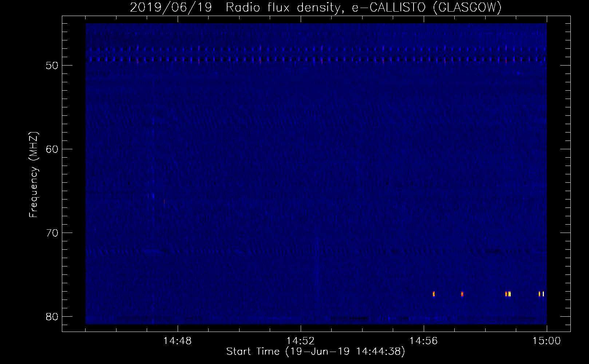
Task: Click the 15:00 time tick label
Action: pos(547,341)
